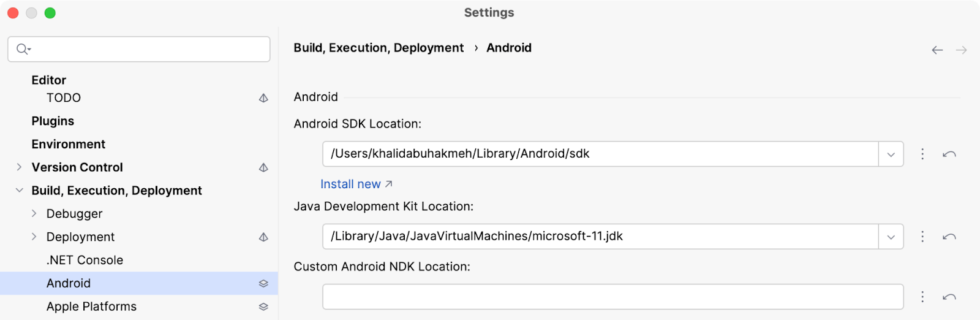The width and height of the screenshot is (980, 320).
Task: Click the search magnifier icon in settings
Action: pyautogui.click(x=23, y=49)
